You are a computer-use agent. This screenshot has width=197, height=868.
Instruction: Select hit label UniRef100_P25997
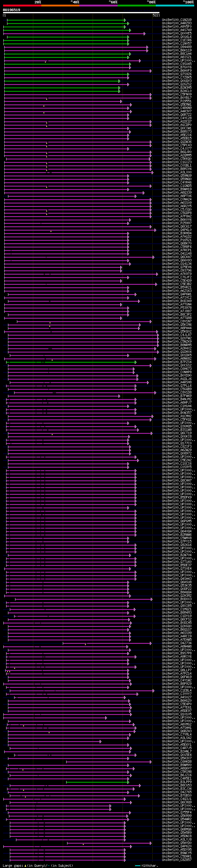click(177, 223)
